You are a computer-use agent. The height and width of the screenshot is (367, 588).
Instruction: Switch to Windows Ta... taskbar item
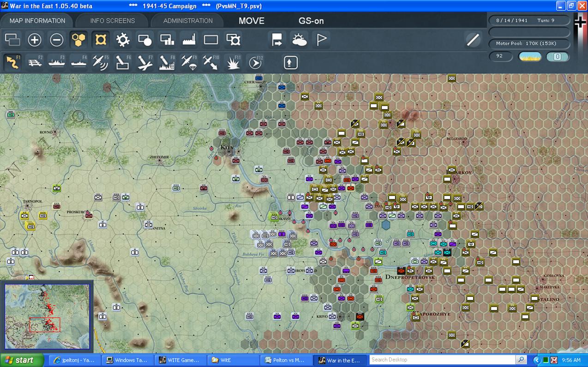[x=128, y=360]
